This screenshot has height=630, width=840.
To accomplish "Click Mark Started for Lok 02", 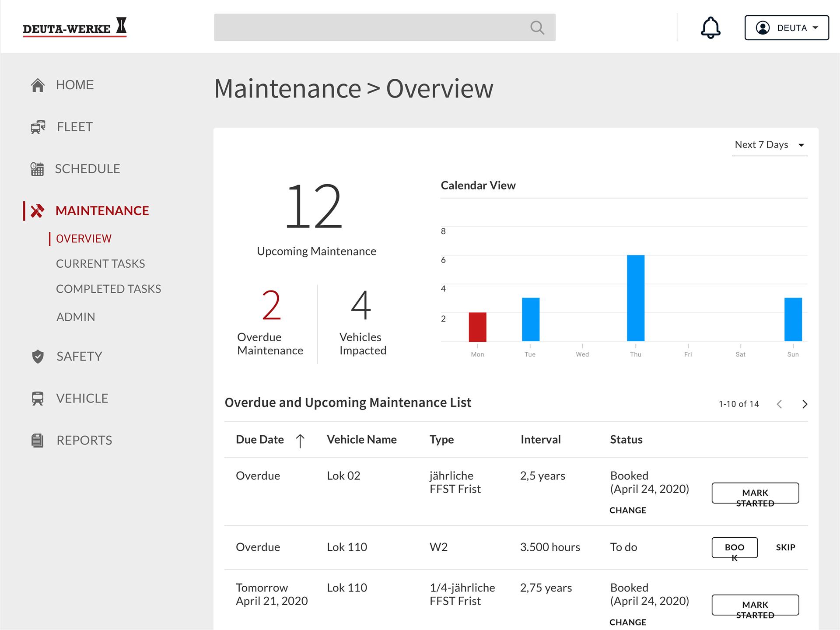I will 755,493.
